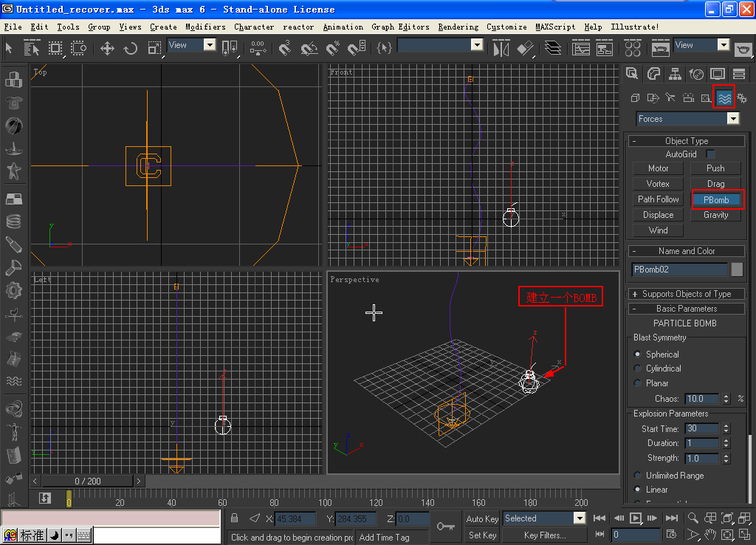Expand Supports Objects of Type rollout

687,294
